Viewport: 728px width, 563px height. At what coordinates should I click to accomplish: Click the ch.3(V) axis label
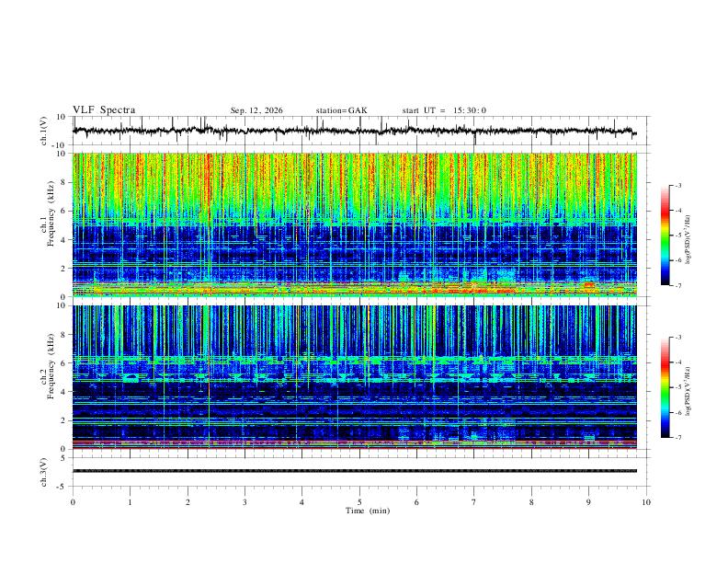click(44, 473)
